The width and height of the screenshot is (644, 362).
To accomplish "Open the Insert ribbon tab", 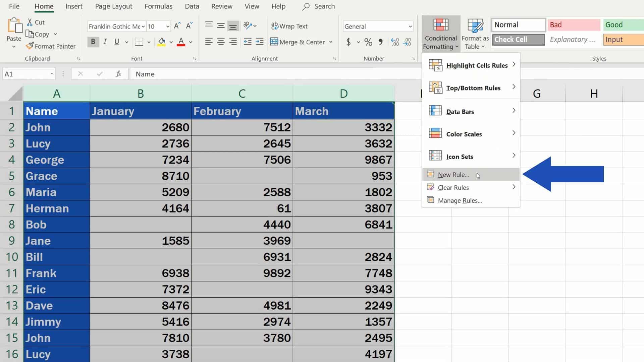I will pyautogui.click(x=74, y=6).
